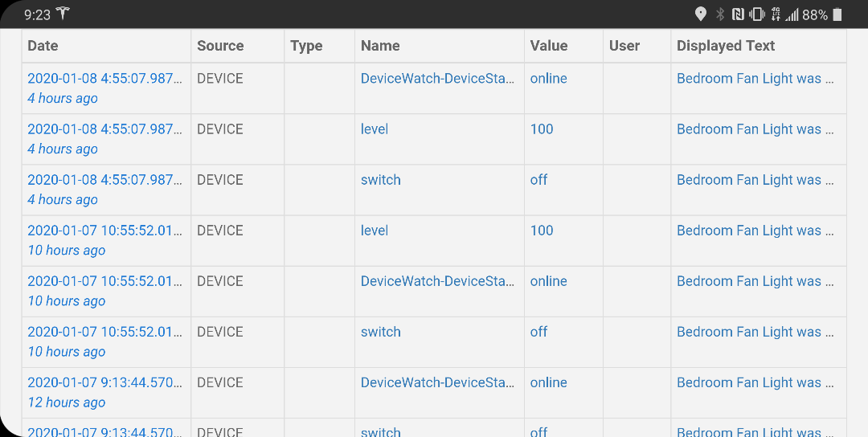The height and width of the screenshot is (437, 868).
Task: Click DEVICE source in 10-hours-ago switch row
Action: click(220, 332)
